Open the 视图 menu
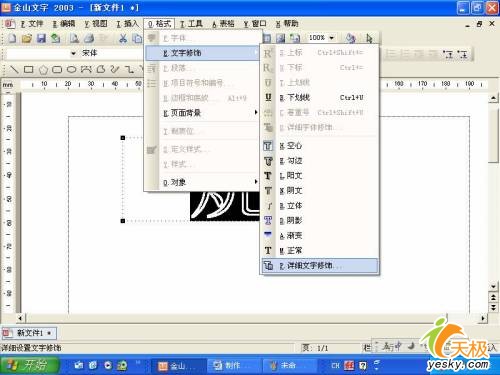The image size is (500, 375). 96,24
